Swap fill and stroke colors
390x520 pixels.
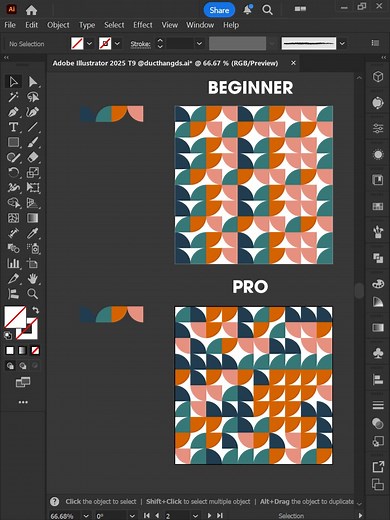pos(35,310)
